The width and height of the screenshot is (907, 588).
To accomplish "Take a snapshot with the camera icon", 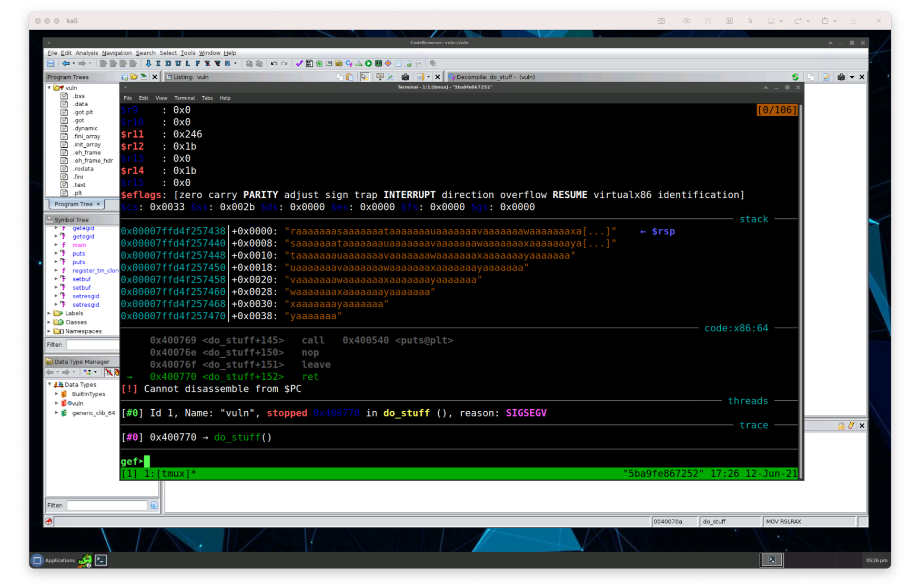I will [841, 77].
